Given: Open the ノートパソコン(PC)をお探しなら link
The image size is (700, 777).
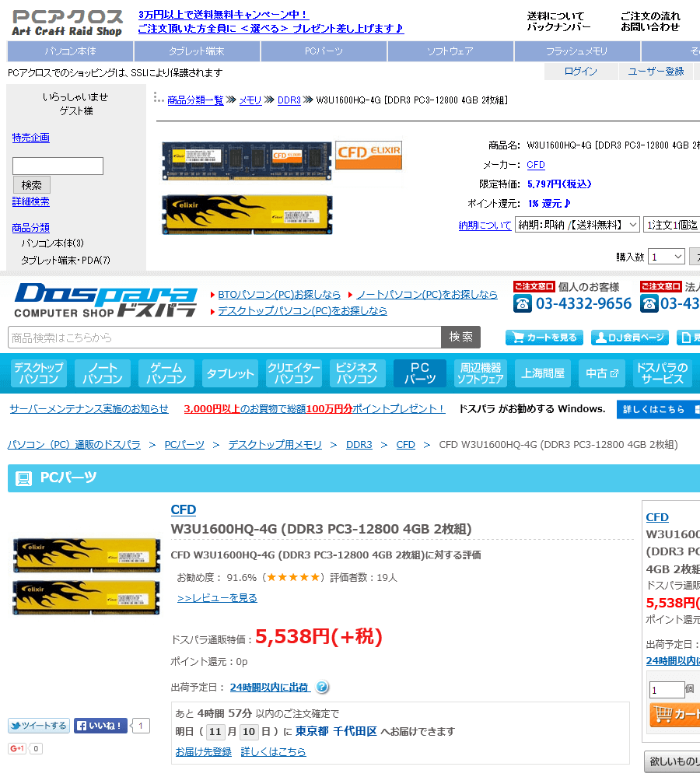Looking at the screenshot, I should 427,294.
